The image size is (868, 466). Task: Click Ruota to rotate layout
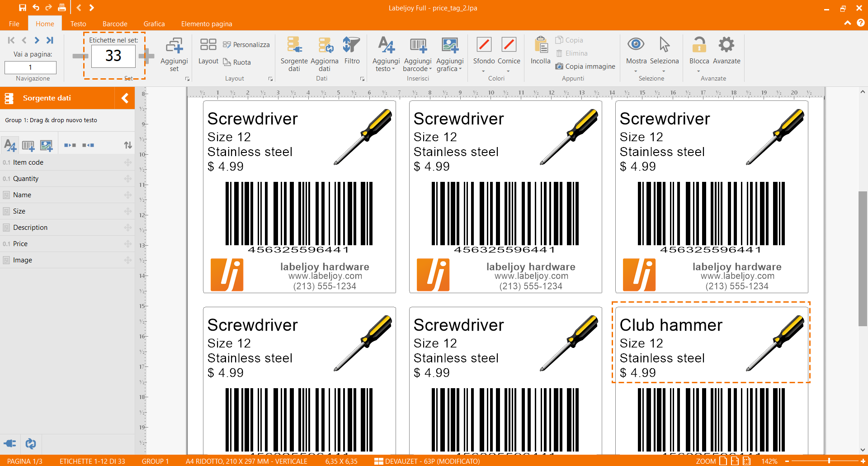coord(237,62)
